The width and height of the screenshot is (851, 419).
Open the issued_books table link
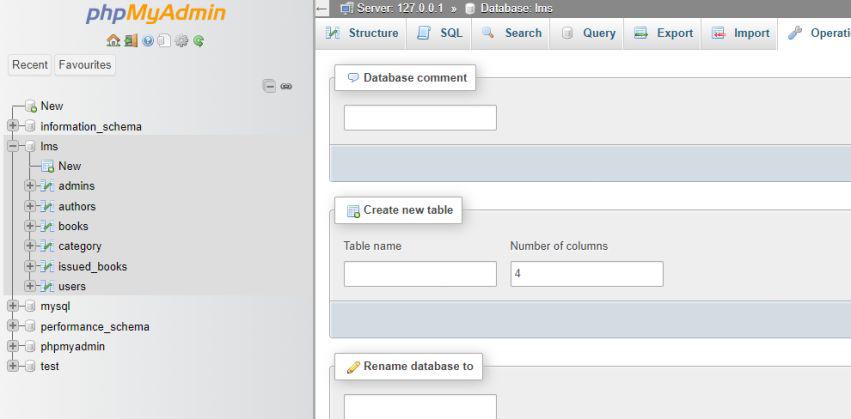(x=92, y=266)
